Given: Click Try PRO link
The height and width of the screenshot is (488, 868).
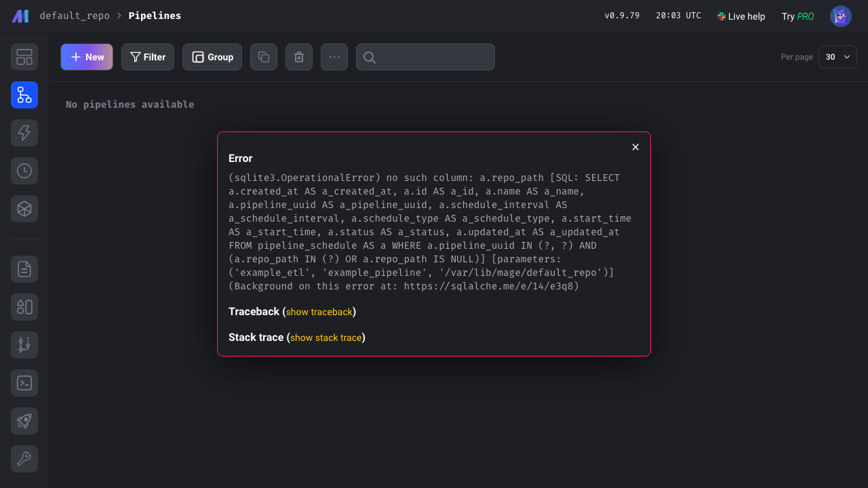Looking at the screenshot, I should [797, 16].
